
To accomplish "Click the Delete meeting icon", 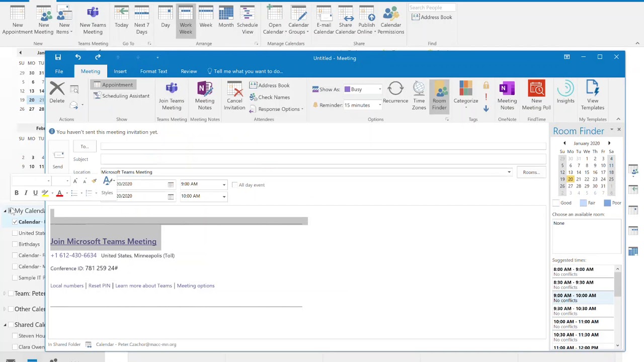I will [57, 93].
